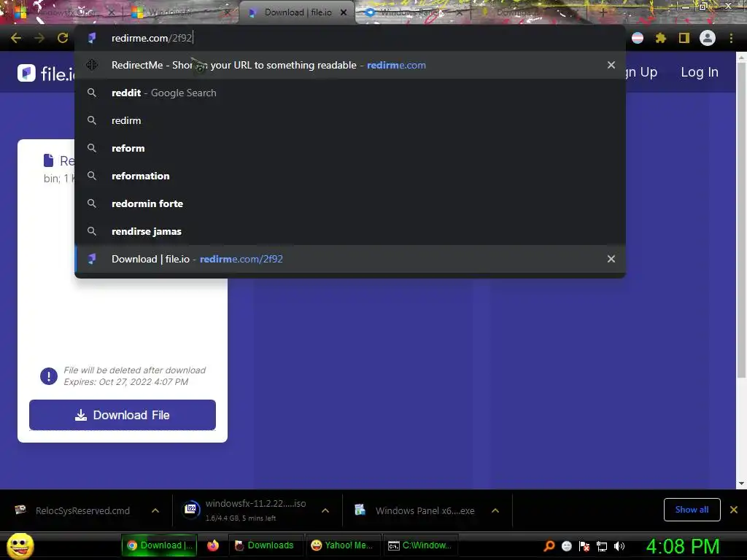Close the downloads bar with the X

(x=734, y=510)
